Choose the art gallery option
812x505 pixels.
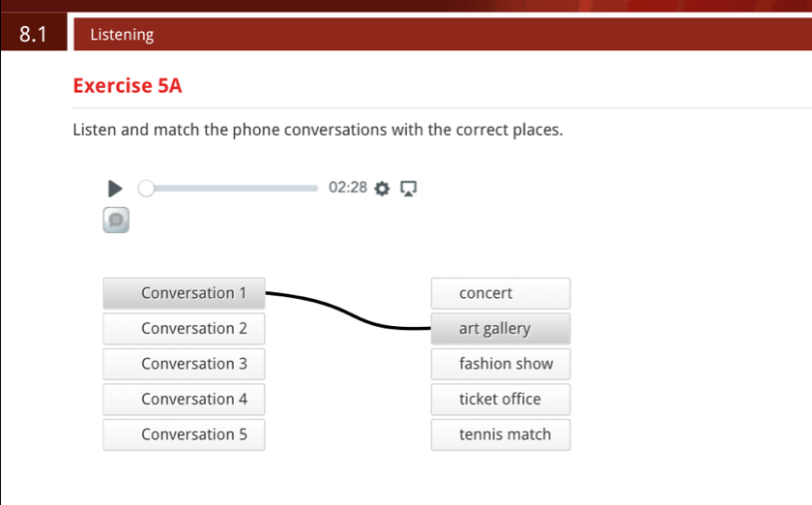click(500, 329)
